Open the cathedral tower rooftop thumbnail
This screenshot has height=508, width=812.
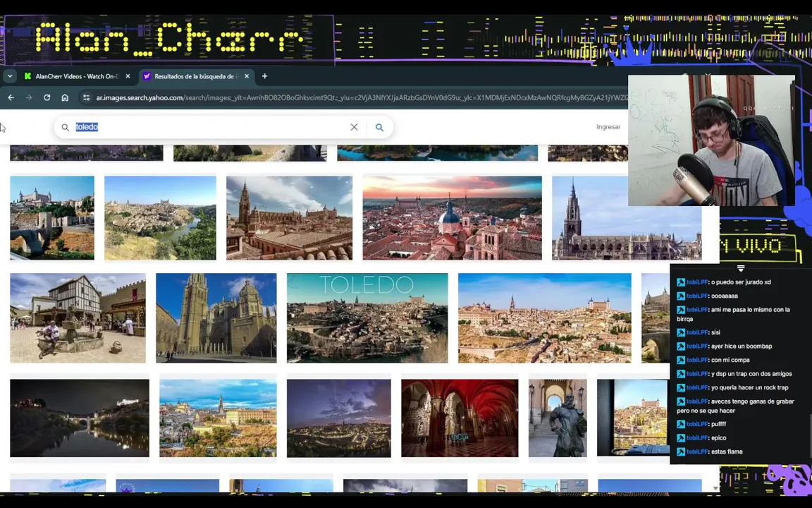point(290,218)
